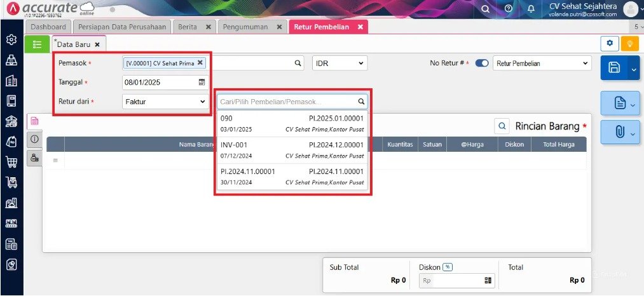The height and width of the screenshot is (296, 644).
Task: Open the fixed assets building module
Action: [11, 203]
